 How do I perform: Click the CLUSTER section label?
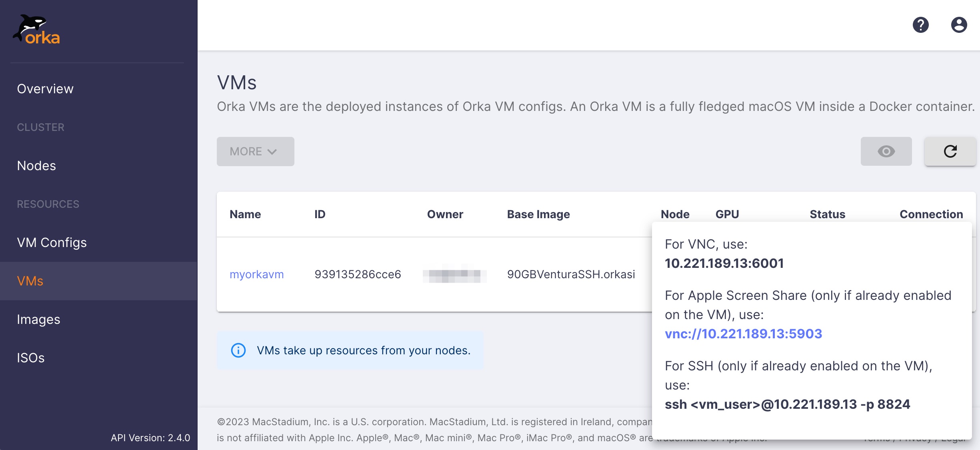(40, 127)
